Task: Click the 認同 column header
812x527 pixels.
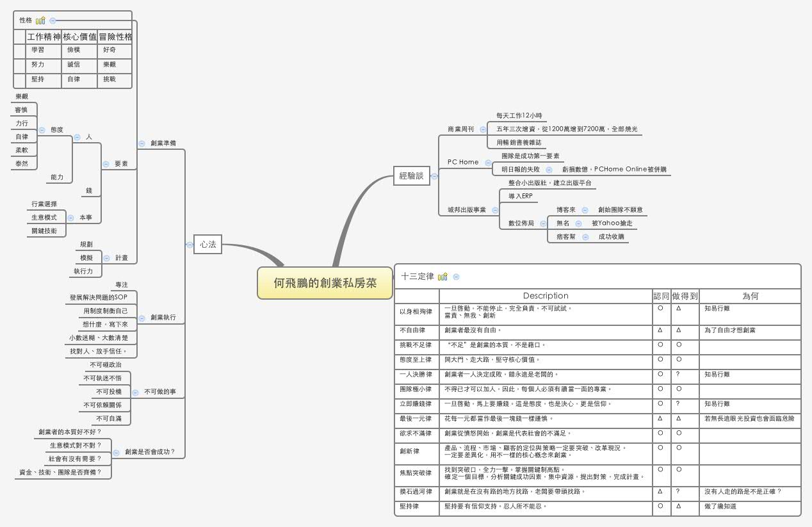Action: click(662, 296)
